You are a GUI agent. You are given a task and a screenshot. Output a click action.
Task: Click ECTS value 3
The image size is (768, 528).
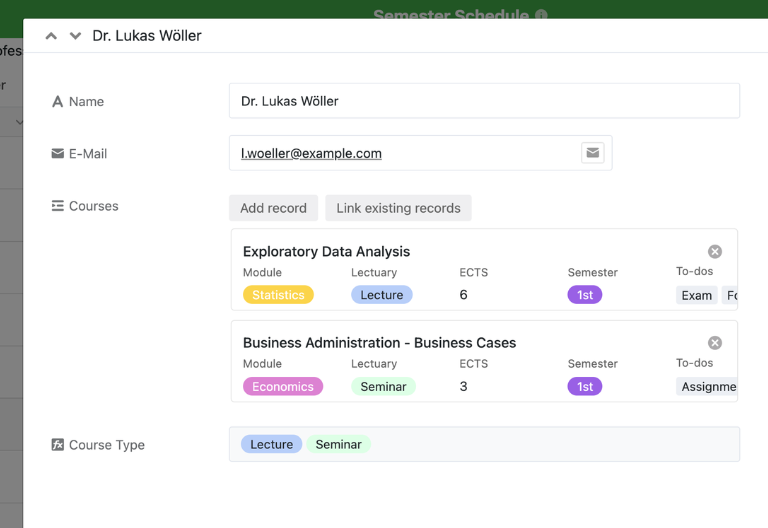pos(463,386)
